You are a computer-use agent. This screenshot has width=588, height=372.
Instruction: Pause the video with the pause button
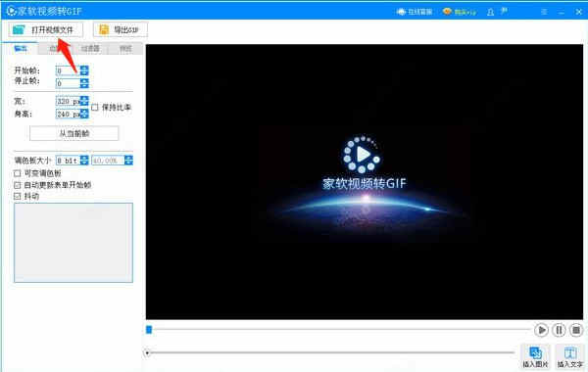[559, 330]
